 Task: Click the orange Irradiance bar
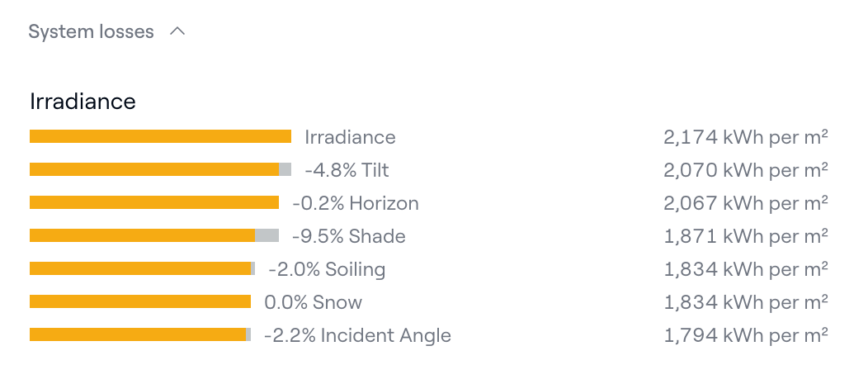point(160,136)
